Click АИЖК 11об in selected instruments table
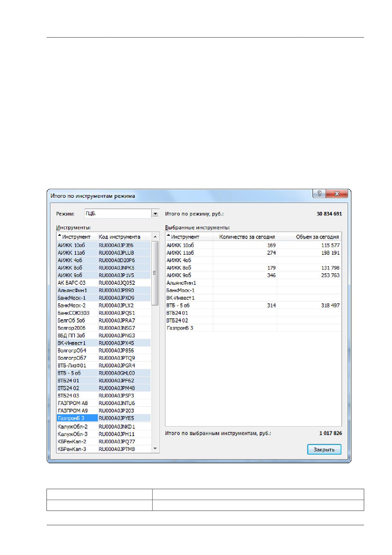 253,253
